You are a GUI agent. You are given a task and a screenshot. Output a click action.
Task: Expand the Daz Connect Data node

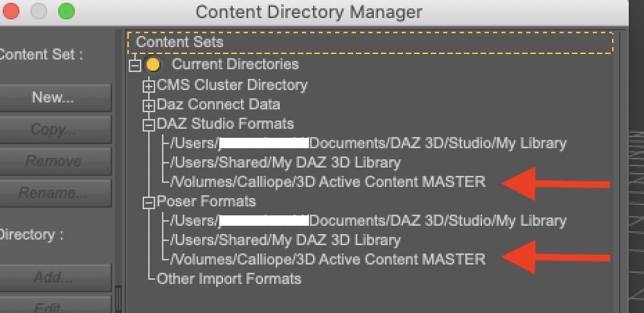pos(148,105)
